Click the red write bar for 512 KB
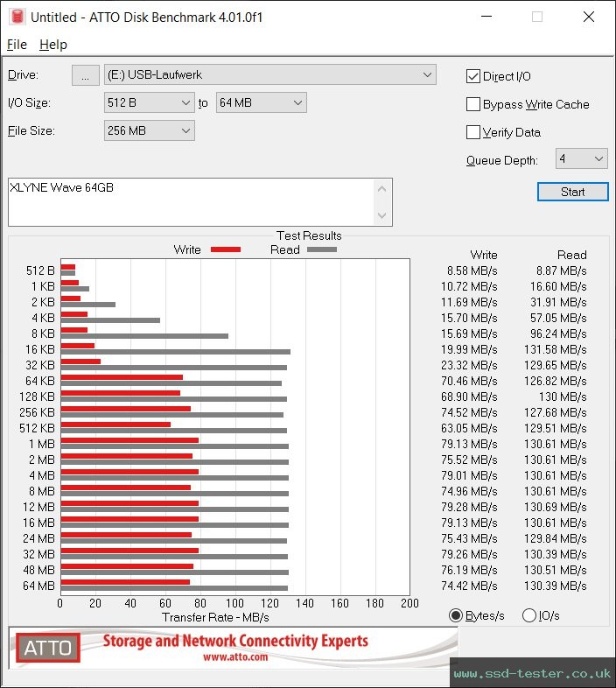 pyautogui.click(x=115, y=425)
